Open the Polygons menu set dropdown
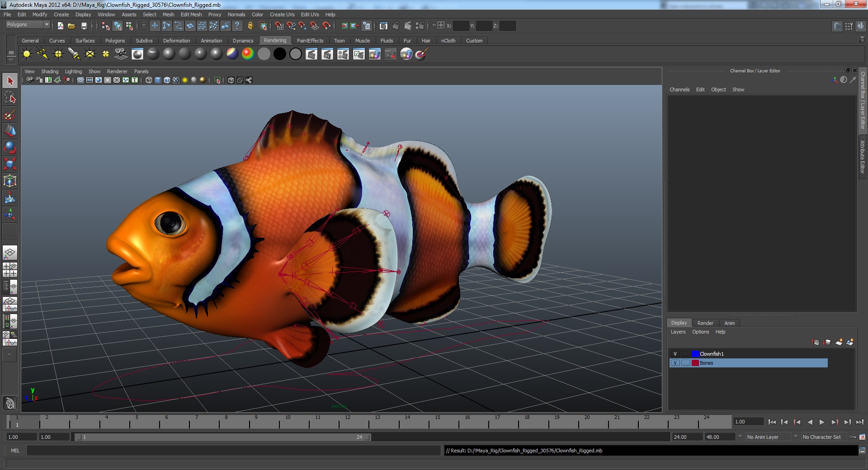Screen dimensions: 868x470 point(27,24)
